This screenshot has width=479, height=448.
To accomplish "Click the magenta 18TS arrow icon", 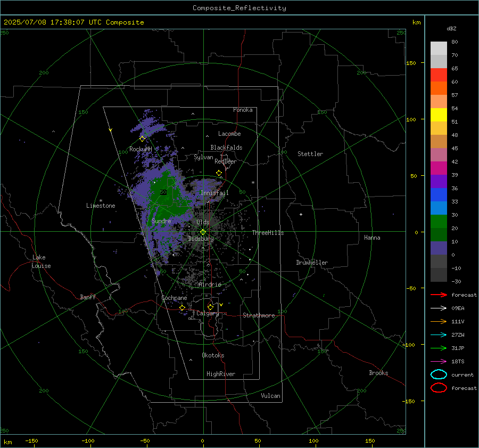I will [x=439, y=362].
